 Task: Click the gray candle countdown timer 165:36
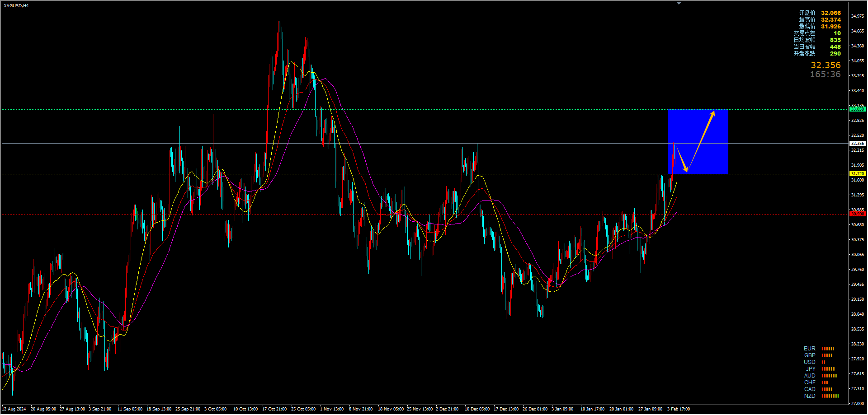(825, 75)
